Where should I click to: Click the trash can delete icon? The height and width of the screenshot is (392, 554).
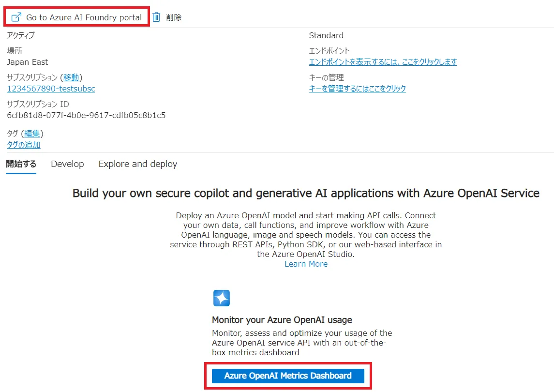pos(156,17)
